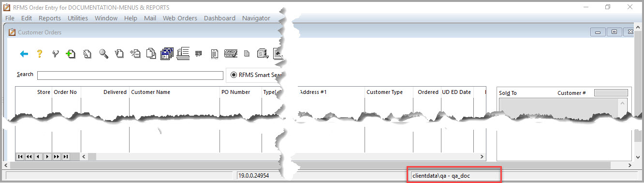Sort by the Address #1 column header
Screen dimensions: 644x183
coord(313,92)
